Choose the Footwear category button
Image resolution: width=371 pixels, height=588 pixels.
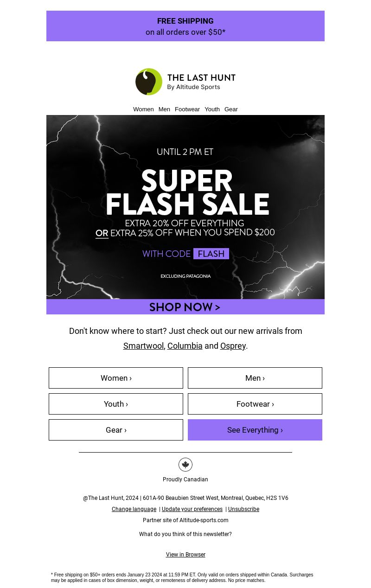click(x=255, y=404)
